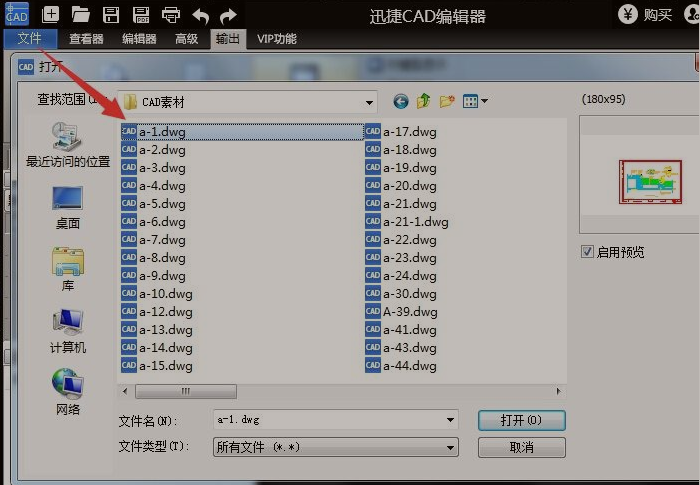Select file a-10.dwg

[157, 293]
